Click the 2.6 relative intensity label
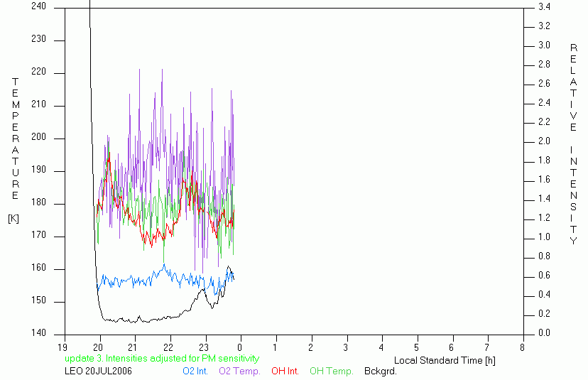This screenshot has width=588, height=380. coord(544,83)
